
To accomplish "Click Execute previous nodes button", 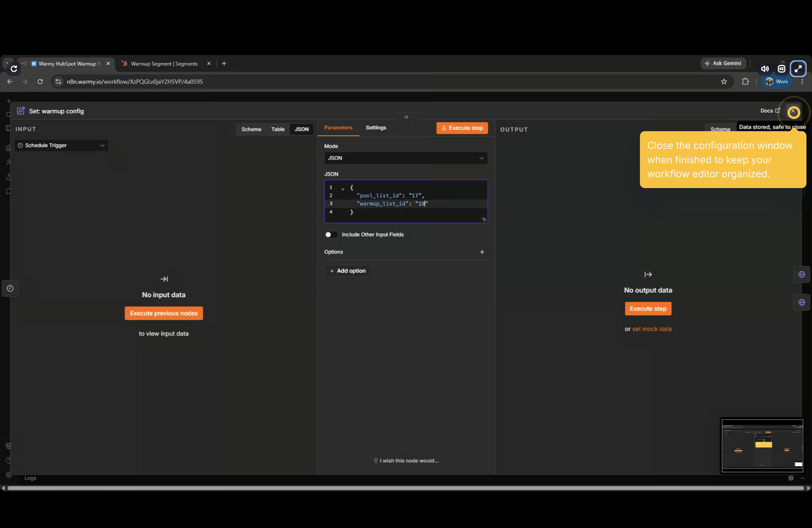I will click(x=164, y=313).
